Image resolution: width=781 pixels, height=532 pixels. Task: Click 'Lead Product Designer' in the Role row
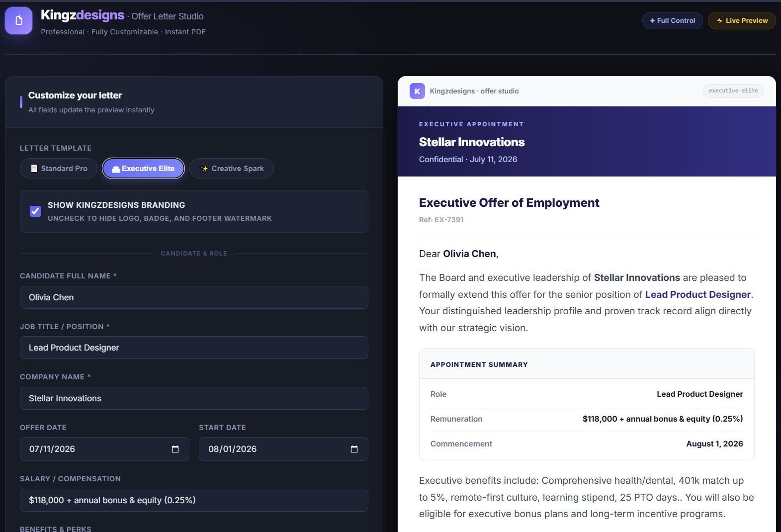click(x=699, y=394)
